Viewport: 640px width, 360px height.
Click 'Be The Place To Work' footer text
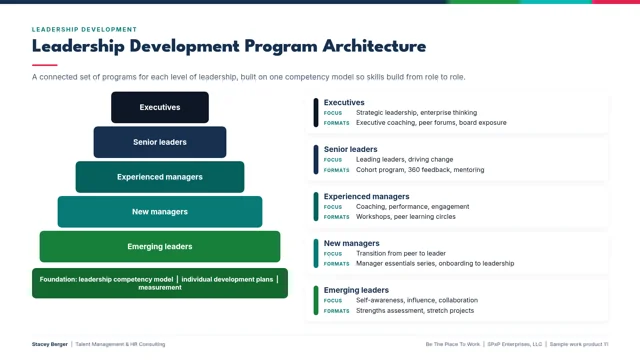click(453, 344)
